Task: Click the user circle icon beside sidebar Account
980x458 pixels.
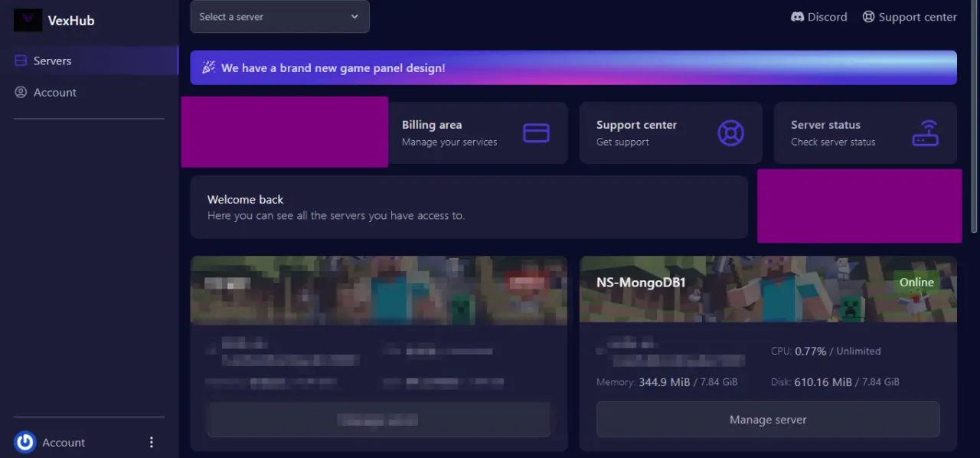Action: pos(21,92)
